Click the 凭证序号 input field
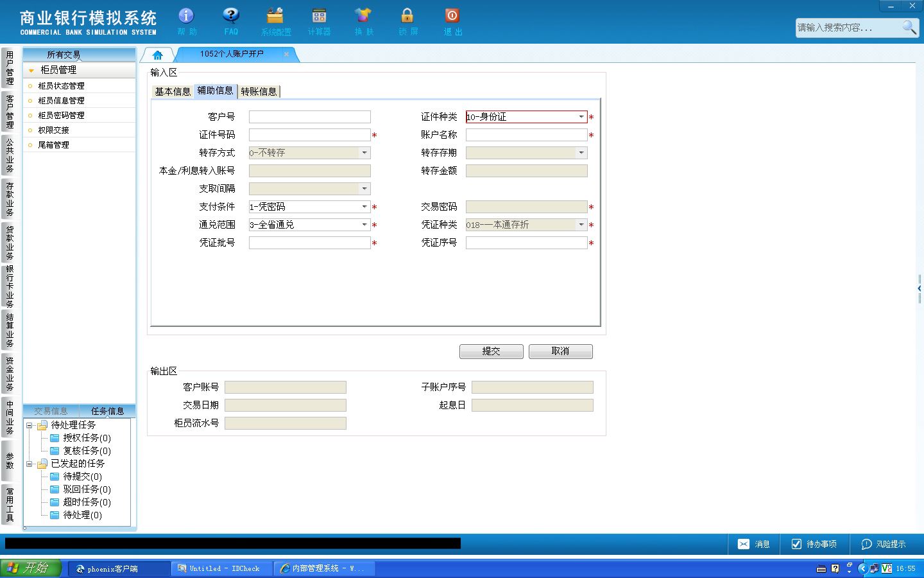Screen dimensions: 924x578 click(526, 243)
